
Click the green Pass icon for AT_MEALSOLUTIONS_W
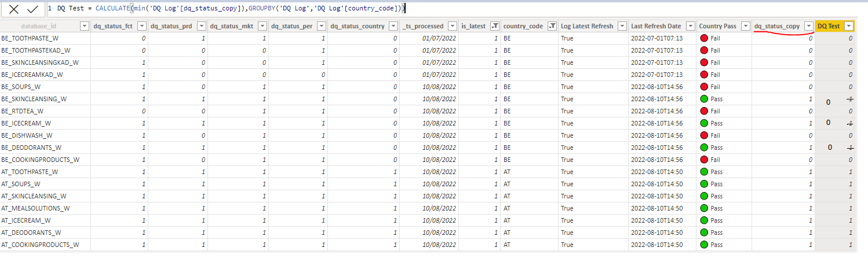click(704, 208)
